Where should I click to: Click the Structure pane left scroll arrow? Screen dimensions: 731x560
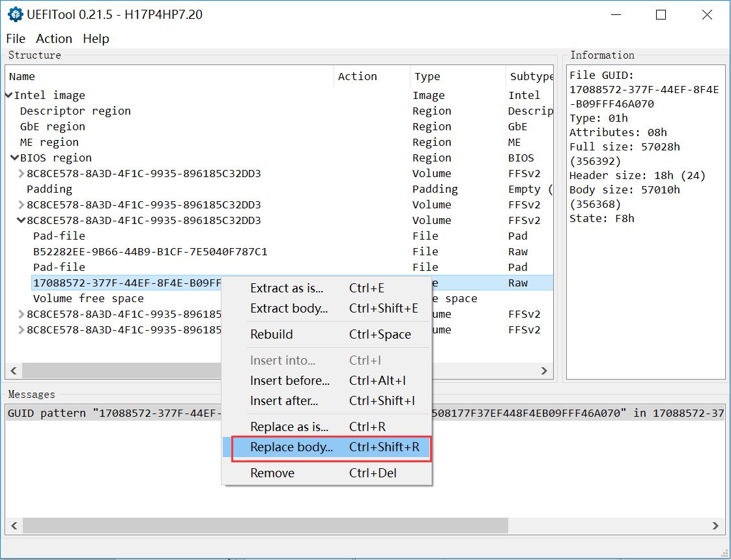(x=14, y=371)
